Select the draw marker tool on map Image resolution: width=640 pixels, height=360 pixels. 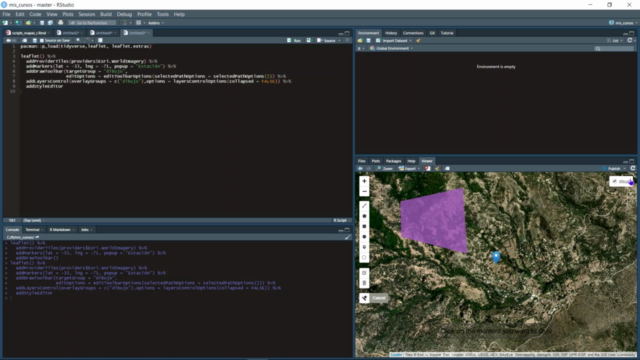tap(364, 247)
